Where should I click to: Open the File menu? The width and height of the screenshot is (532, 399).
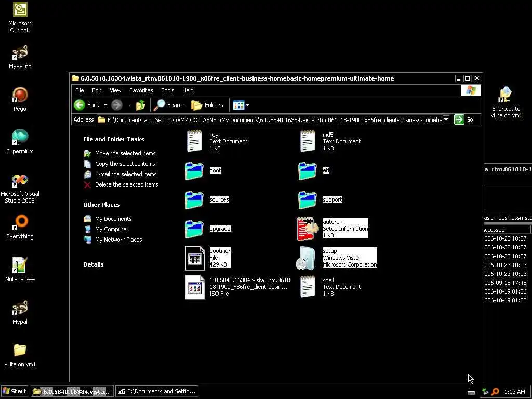coord(79,90)
